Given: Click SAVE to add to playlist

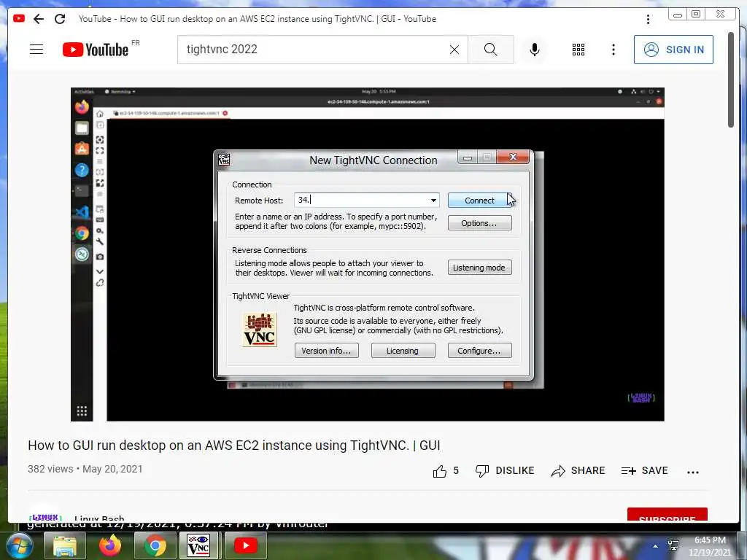Looking at the screenshot, I should tap(645, 471).
